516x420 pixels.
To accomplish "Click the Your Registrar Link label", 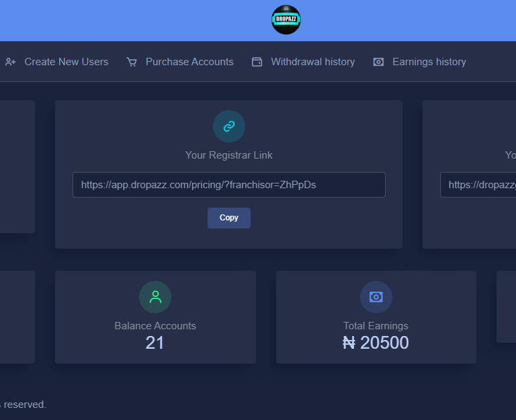I will tap(228, 155).
